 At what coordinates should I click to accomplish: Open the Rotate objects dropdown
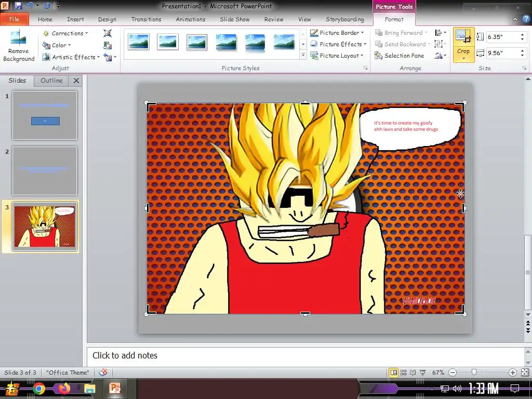click(x=441, y=56)
